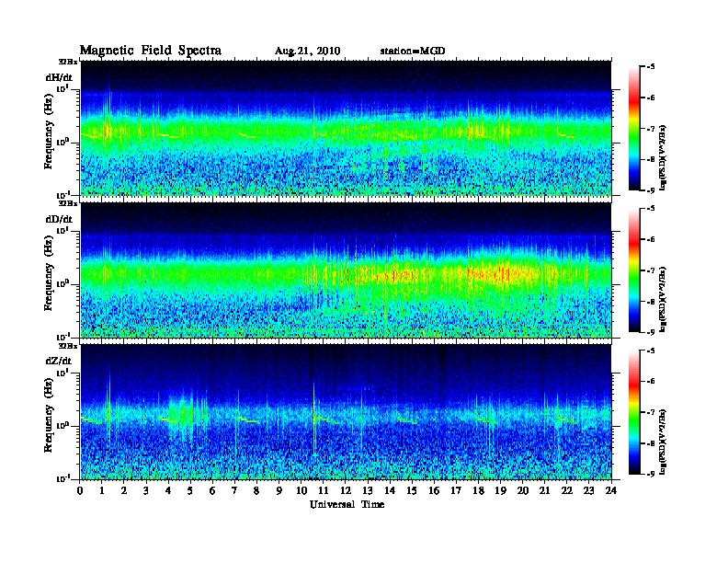
Task: Click the "-7" value on dD/dt color scale
Action: (x=651, y=270)
